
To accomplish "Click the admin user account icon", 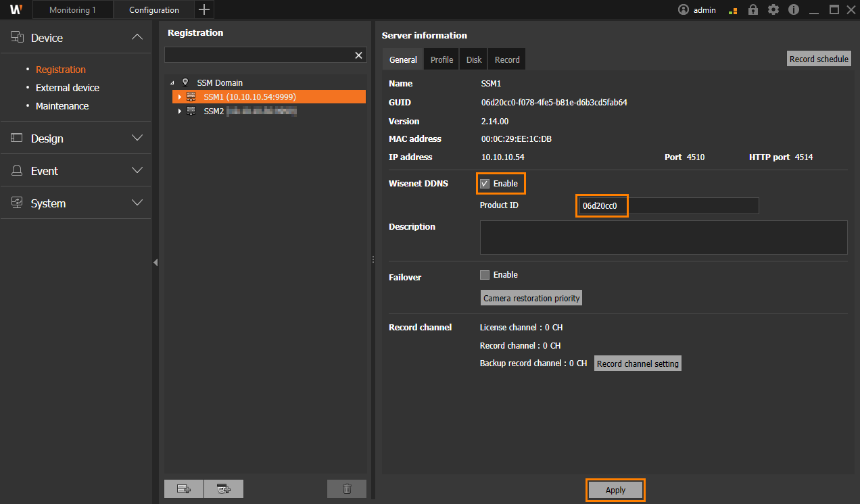I will tap(684, 10).
